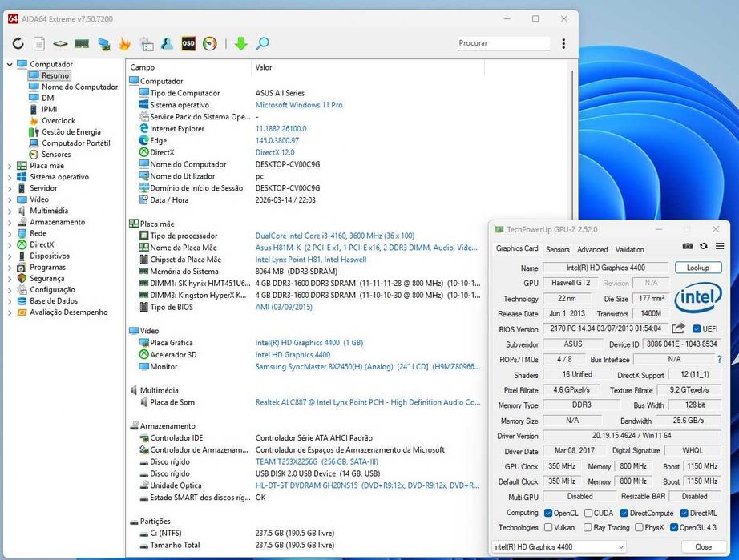Select Avaliação Desempenho tree item
Image resolution: width=739 pixels, height=560 pixels.
[68, 312]
